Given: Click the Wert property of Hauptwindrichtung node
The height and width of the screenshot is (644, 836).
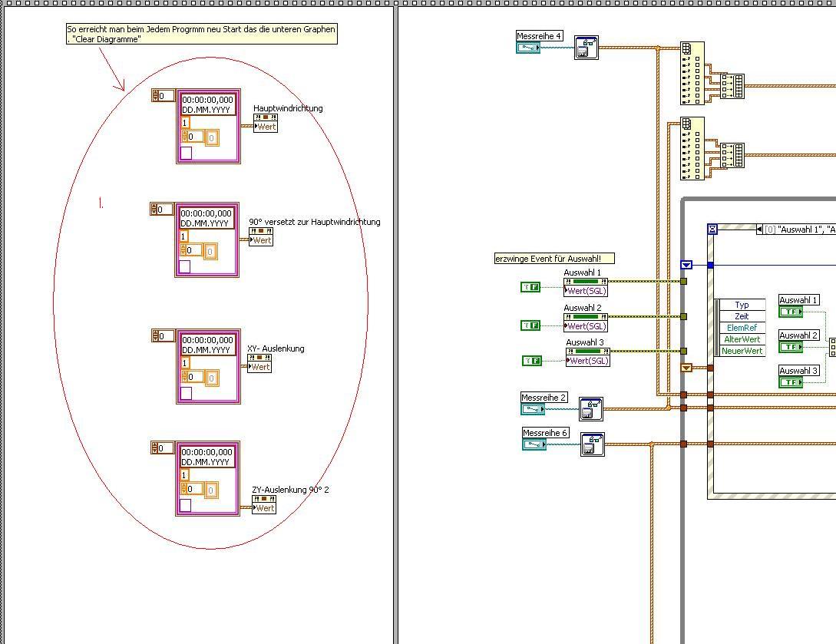Looking at the screenshot, I should pyautogui.click(x=266, y=127).
